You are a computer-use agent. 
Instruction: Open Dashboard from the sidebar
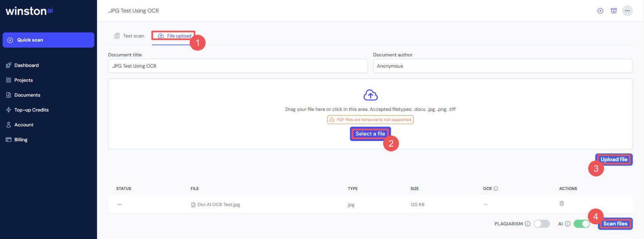pos(26,65)
